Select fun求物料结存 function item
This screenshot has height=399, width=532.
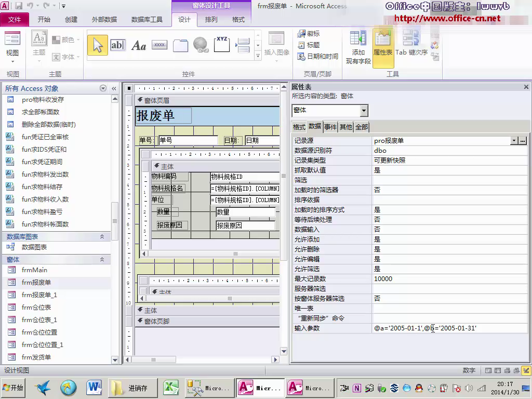tap(42, 187)
